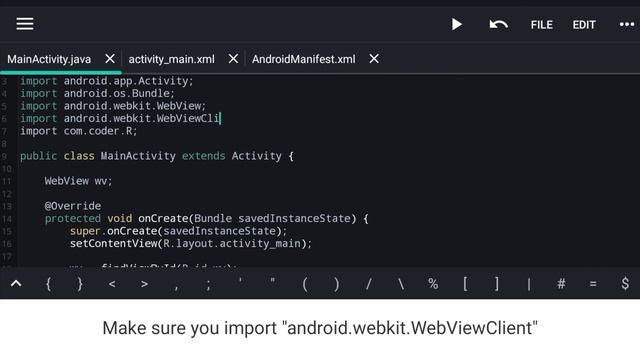
Task: Insert a closing curly brace
Action: [80, 284]
